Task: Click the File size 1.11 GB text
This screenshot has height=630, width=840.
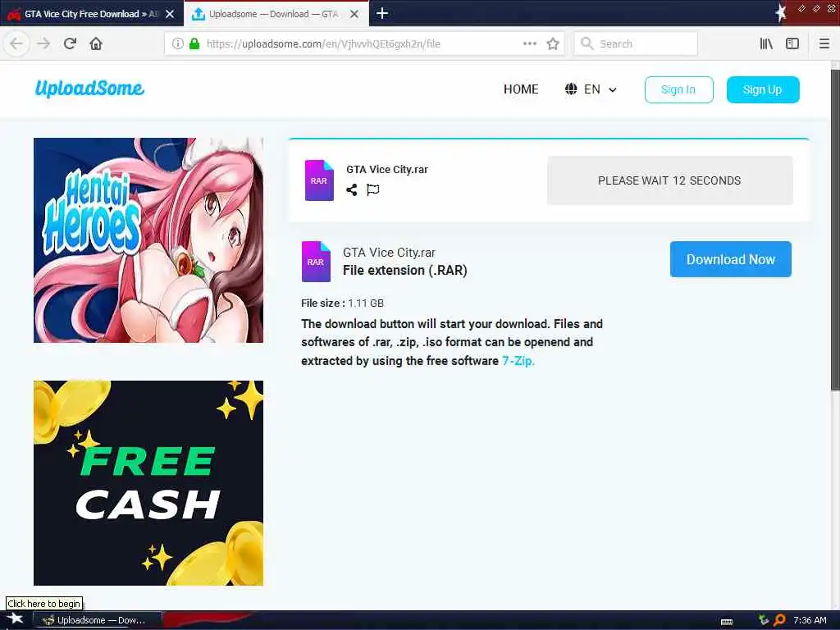Action: coord(342,304)
